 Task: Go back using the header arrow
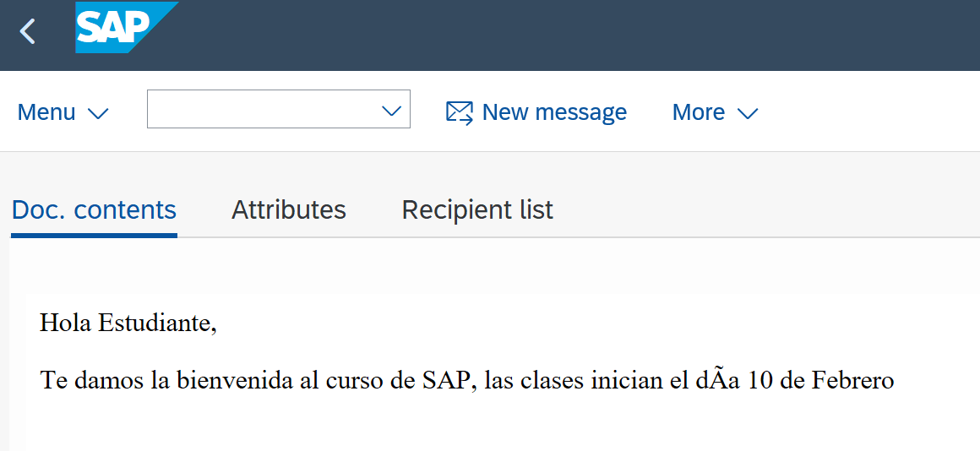[28, 32]
